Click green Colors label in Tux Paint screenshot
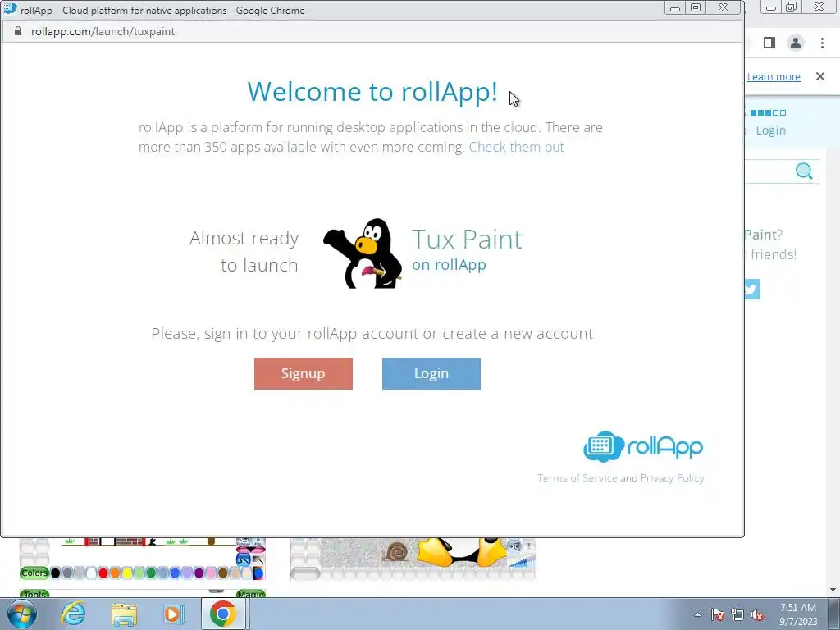840x630 pixels. click(34, 573)
